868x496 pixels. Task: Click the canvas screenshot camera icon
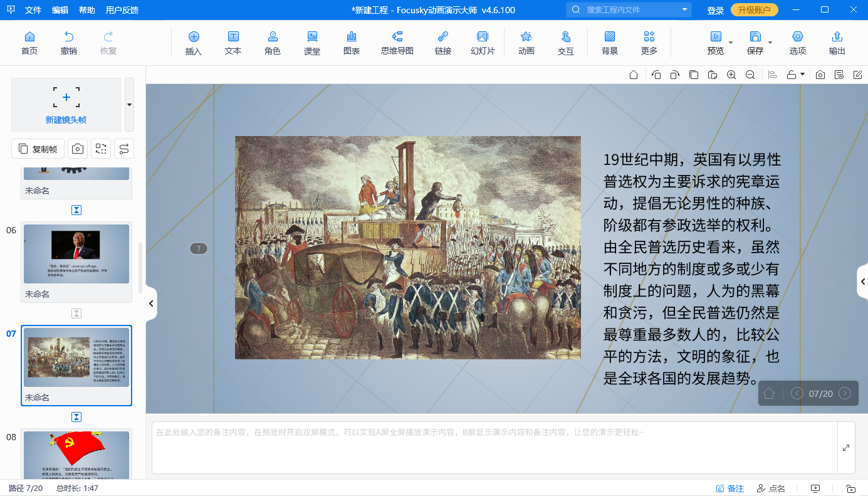(x=820, y=75)
